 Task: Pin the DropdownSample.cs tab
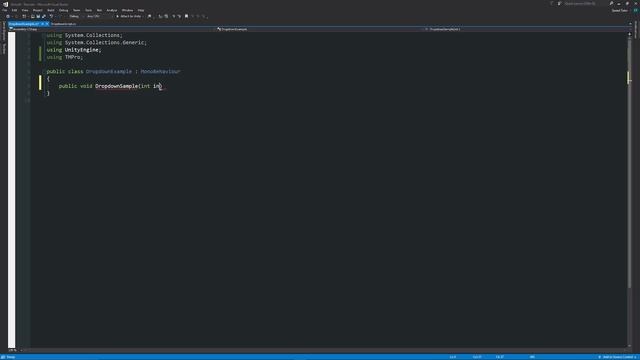point(42,24)
